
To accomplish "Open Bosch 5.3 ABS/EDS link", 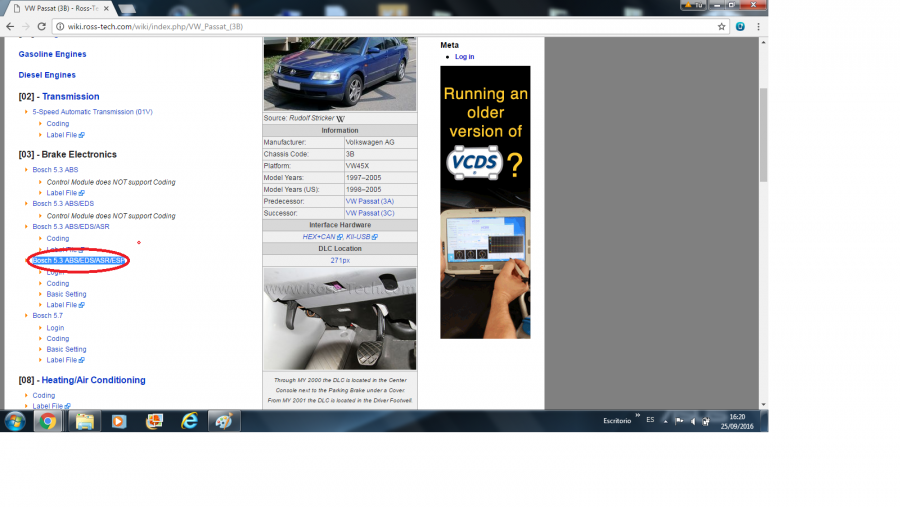I will 63,204.
